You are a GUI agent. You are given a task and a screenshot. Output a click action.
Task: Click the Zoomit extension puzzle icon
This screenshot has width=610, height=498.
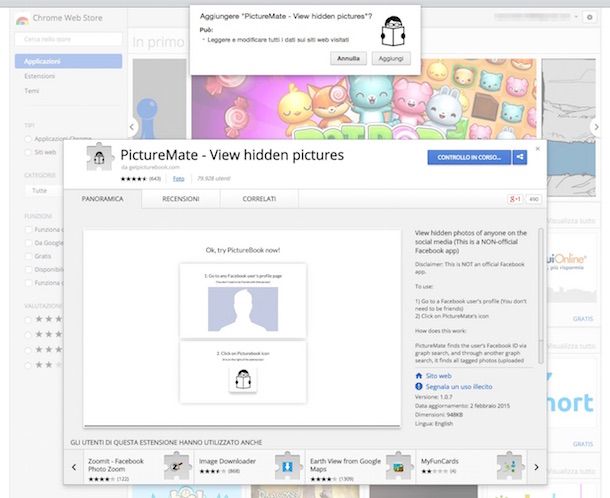(177, 466)
